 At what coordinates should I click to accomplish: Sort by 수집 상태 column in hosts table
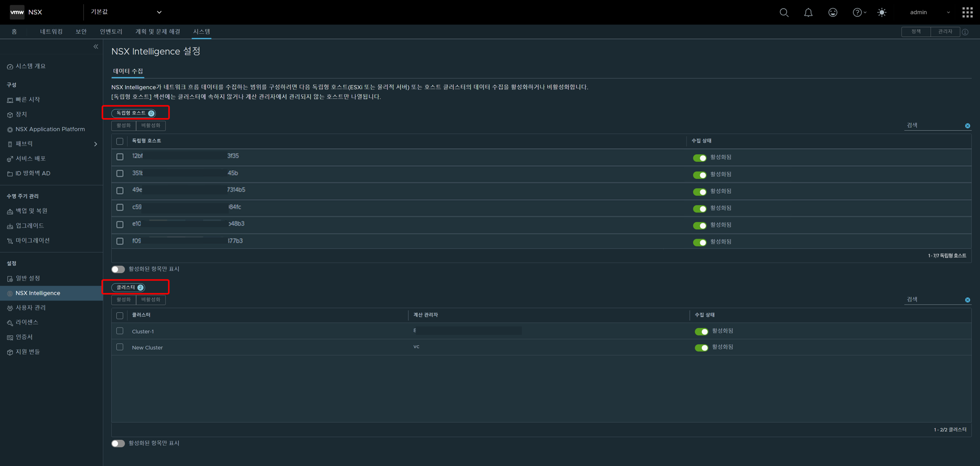pos(701,141)
